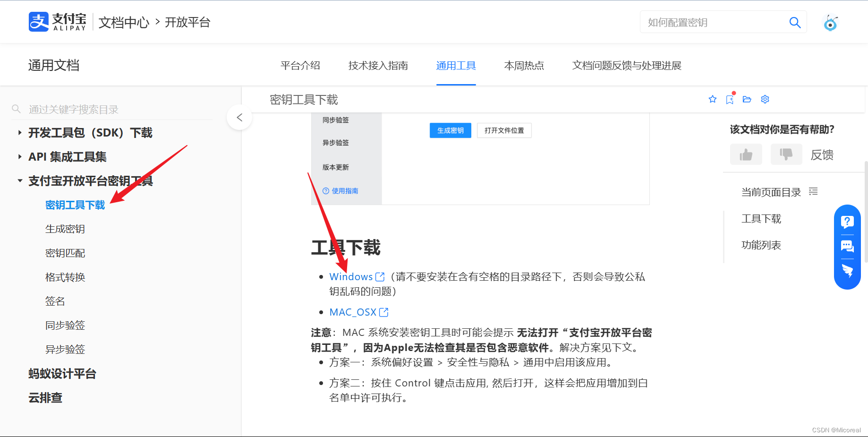Star this document with the favorite icon
Image resolution: width=868 pixels, height=437 pixels.
pyautogui.click(x=713, y=99)
